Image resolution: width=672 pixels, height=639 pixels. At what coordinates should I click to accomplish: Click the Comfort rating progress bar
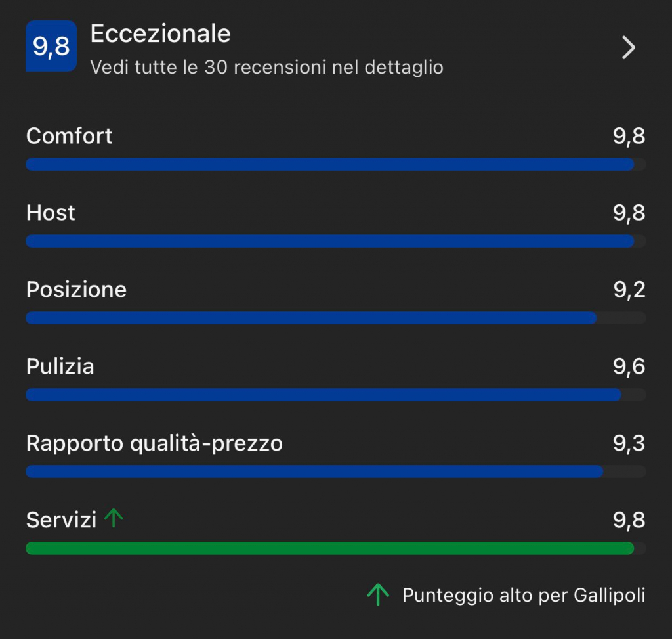[x=335, y=164]
